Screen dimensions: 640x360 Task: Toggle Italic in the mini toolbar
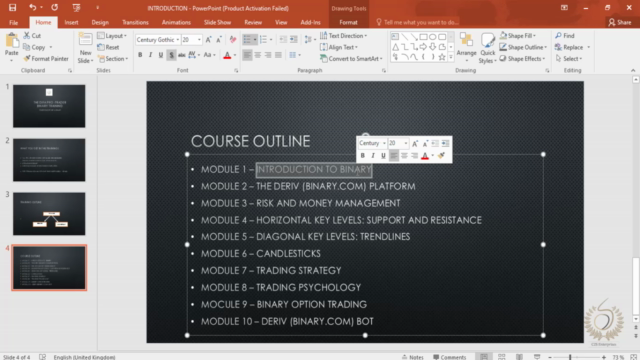pos(373,156)
